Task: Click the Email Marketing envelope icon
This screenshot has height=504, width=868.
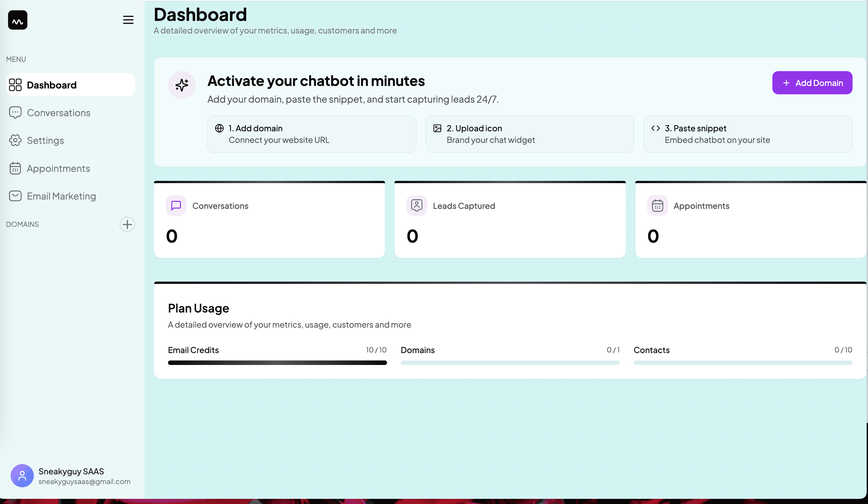Action: coord(15,196)
